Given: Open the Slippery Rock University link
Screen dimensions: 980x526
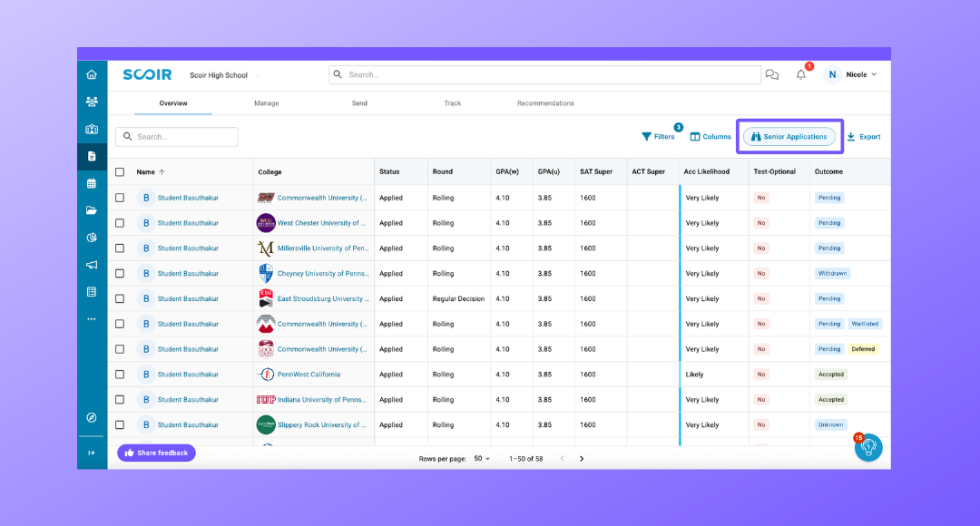Looking at the screenshot, I should [x=321, y=424].
